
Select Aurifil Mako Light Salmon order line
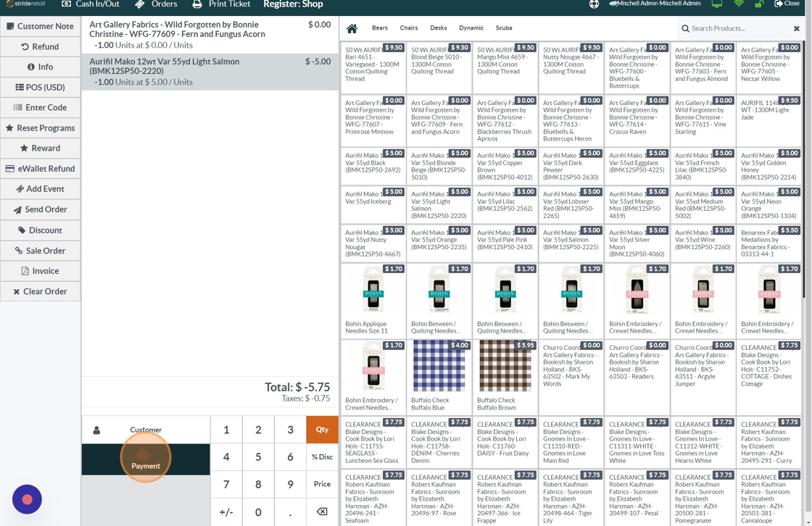coord(210,72)
